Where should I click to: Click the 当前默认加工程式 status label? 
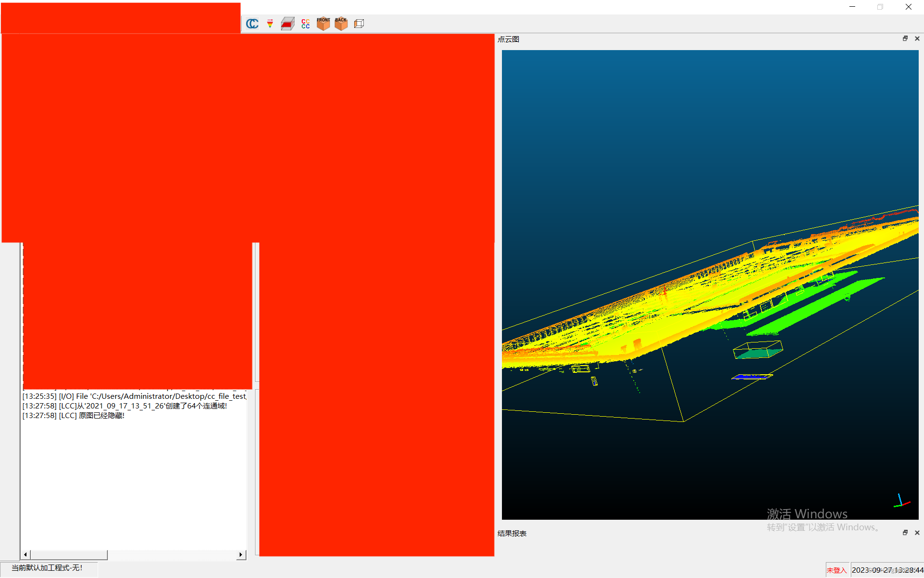tap(47, 568)
